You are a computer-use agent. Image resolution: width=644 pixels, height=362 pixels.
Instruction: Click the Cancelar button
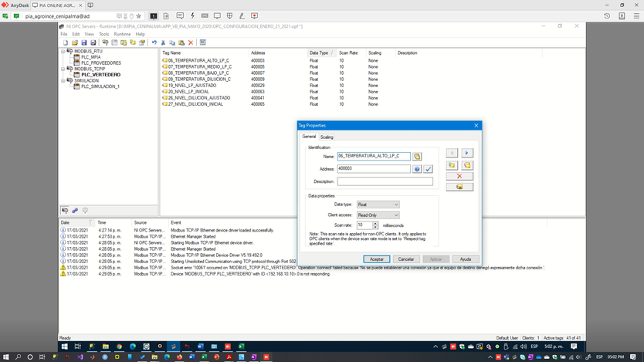[406, 259]
